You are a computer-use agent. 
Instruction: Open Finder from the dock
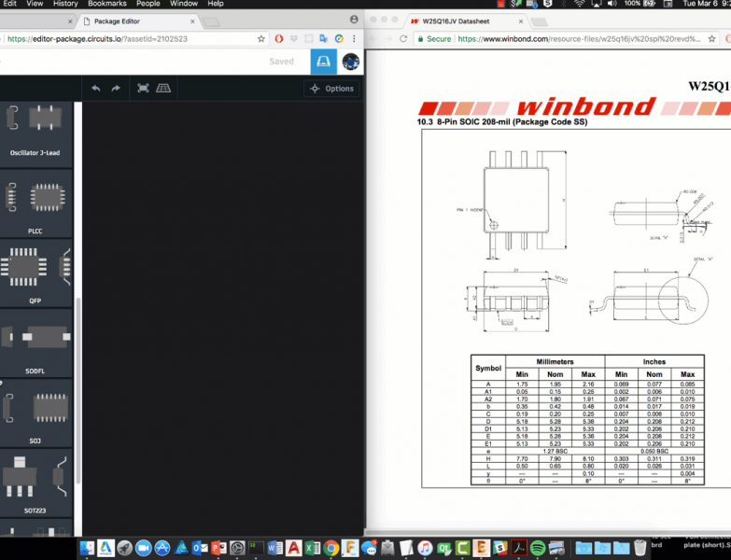coord(87,548)
